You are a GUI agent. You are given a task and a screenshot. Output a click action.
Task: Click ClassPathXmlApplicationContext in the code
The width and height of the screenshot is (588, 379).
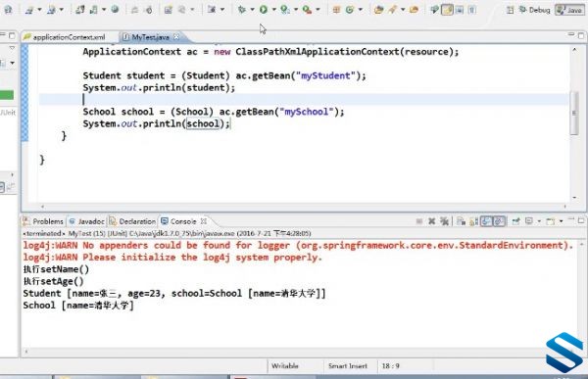[x=318, y=52]
